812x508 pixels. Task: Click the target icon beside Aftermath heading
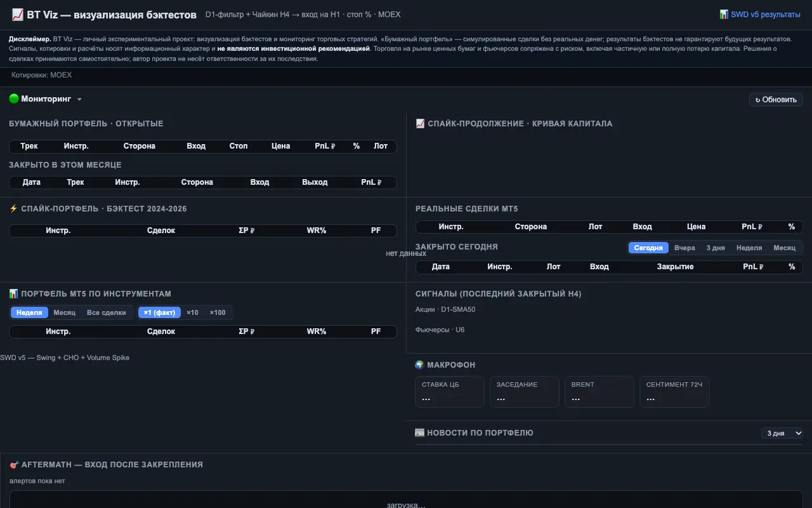14,465
